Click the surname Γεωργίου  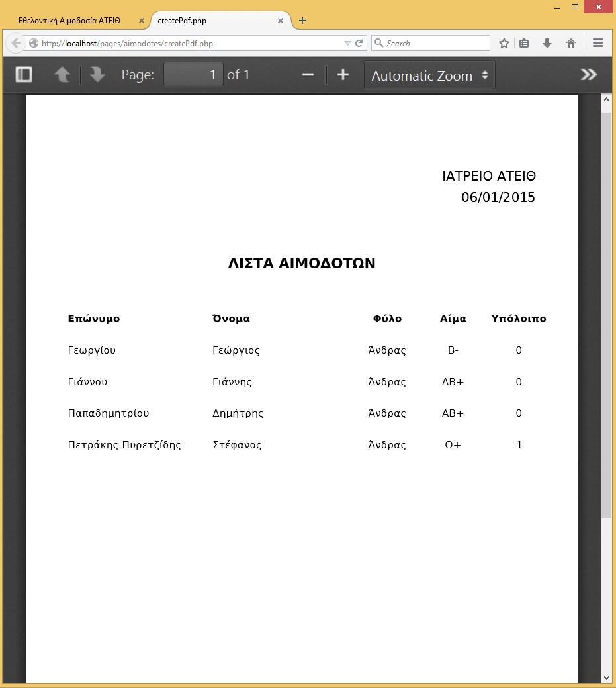pos(91,350)
